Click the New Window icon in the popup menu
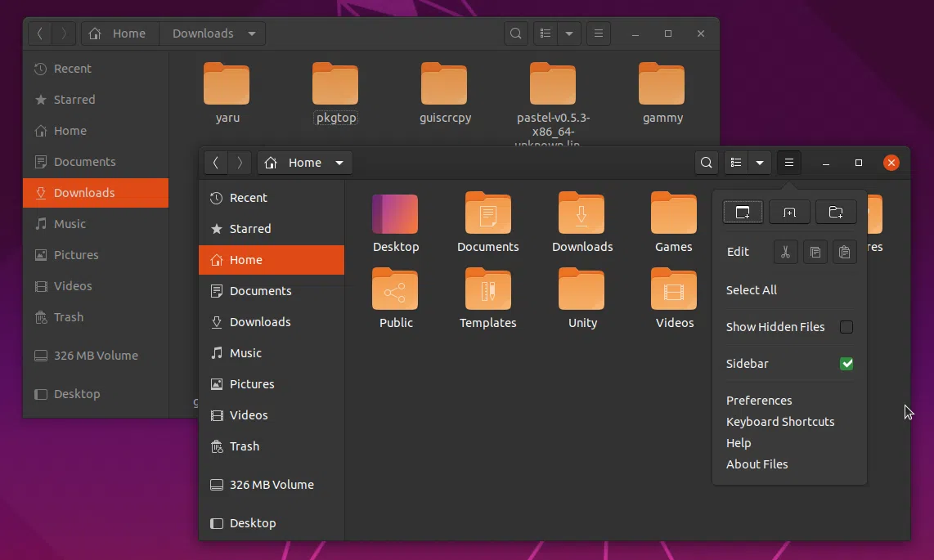This screenshot has width=934, height=560. [743, 213]
